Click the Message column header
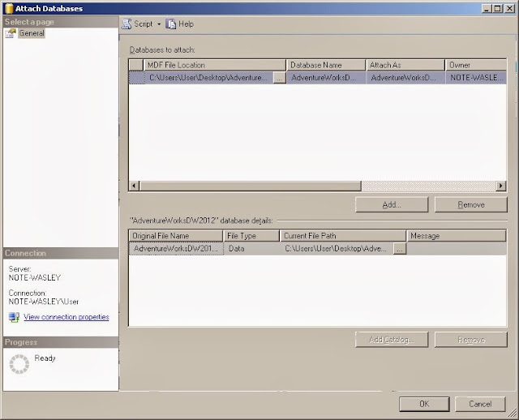 click(457, 236)
